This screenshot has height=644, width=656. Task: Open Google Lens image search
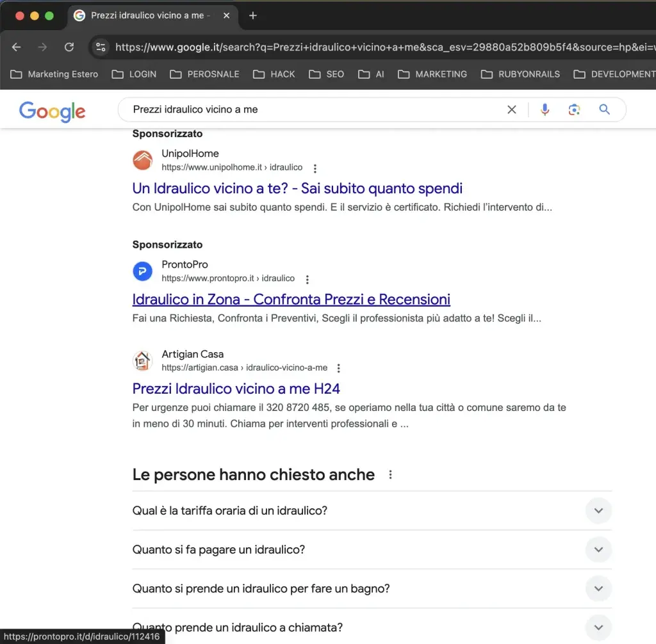(x=574, y=109)
